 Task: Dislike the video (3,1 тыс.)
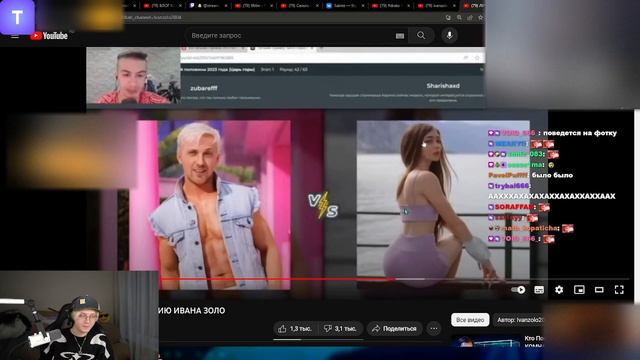pos(340,329)
